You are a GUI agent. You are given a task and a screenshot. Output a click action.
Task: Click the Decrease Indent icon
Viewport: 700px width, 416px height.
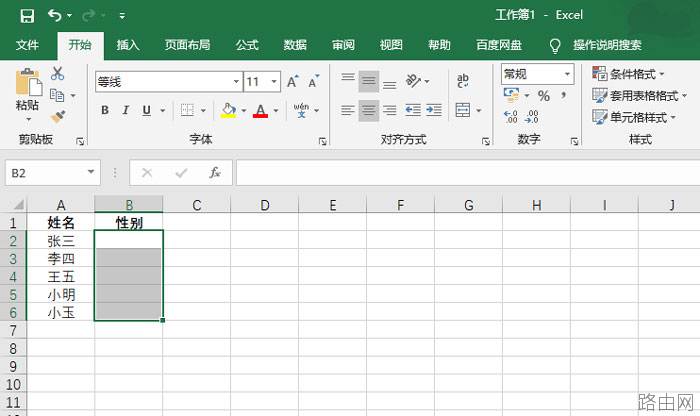[x=413, y=110]
